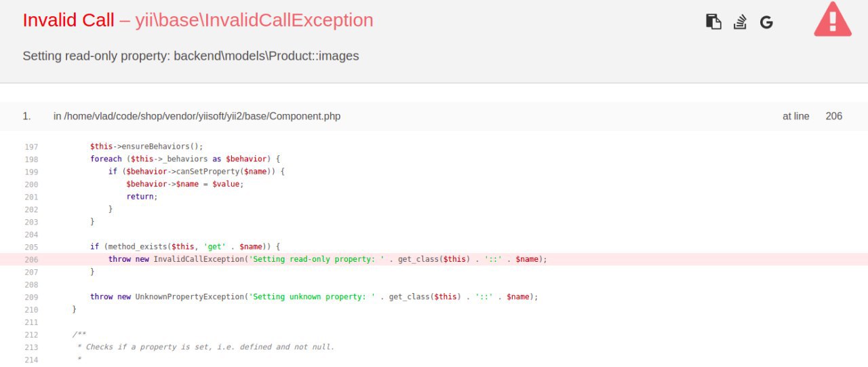
Task: Search the error on Google
Action: click(x=766, y=22)
